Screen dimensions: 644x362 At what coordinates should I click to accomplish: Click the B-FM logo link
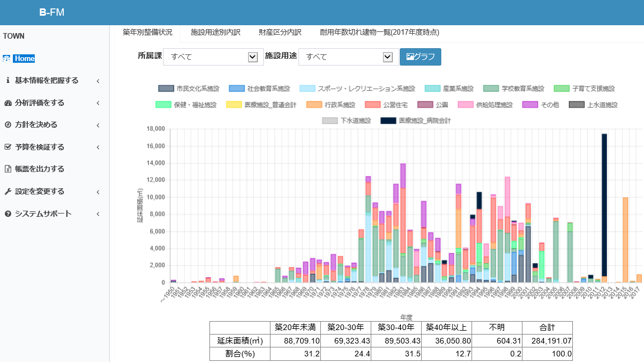tap(52, 12)
